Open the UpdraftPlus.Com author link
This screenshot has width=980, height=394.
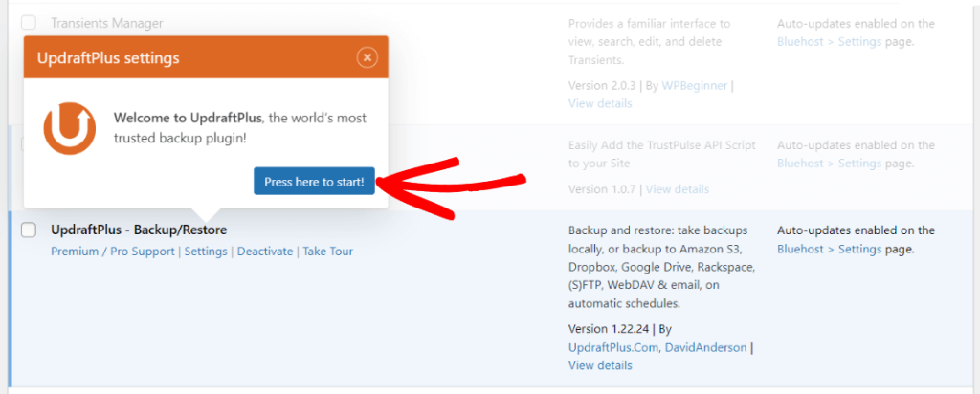point(612,347)
